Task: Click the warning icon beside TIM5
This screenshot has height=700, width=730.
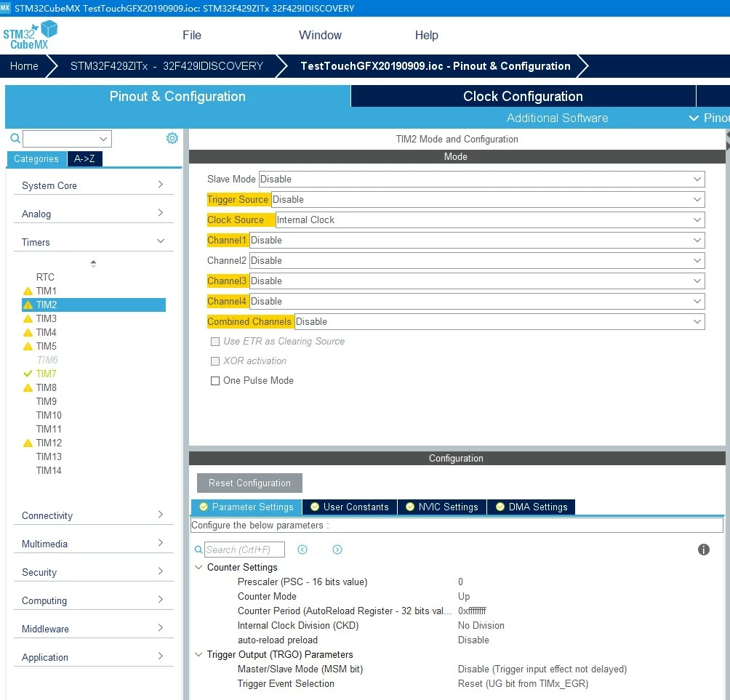Action: coord(28,346)
